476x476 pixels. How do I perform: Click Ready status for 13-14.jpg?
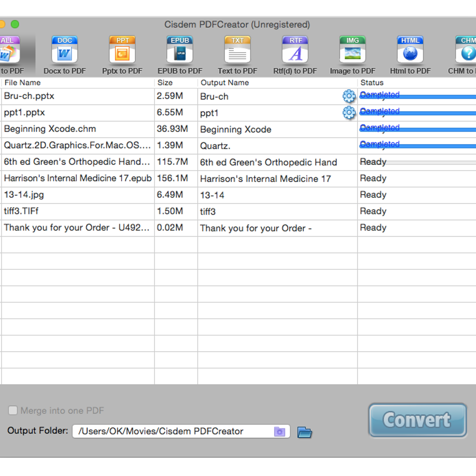pyautogui.click(x=373, y=195)
